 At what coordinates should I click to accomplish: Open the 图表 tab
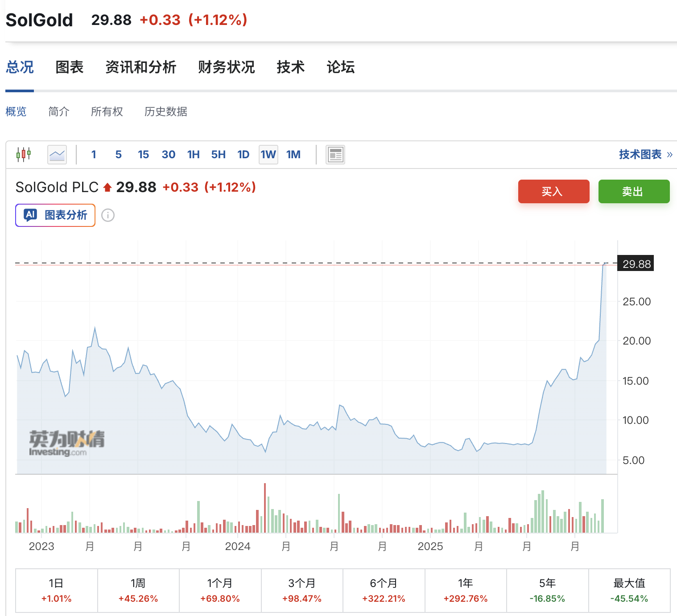(x=70, y=67)
